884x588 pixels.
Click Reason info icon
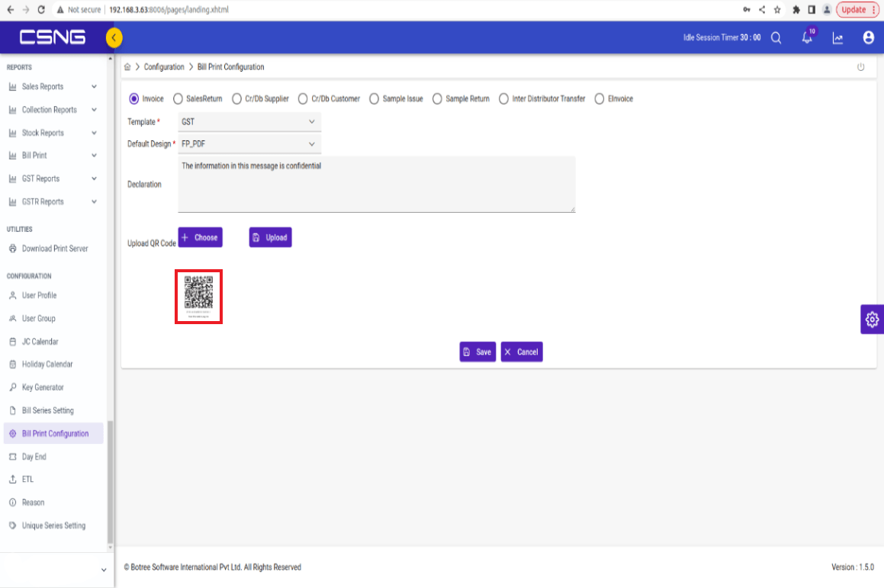point(12,503)
